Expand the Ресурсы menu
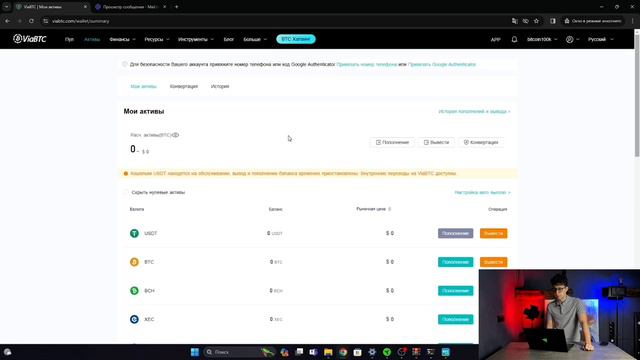640x360 pixels. [x=156, y=40]
